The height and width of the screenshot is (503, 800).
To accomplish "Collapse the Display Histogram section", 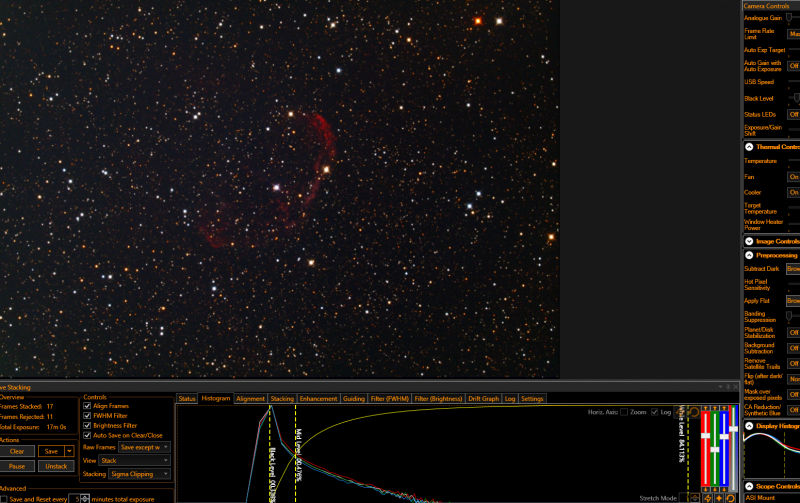I will [749, 426].
